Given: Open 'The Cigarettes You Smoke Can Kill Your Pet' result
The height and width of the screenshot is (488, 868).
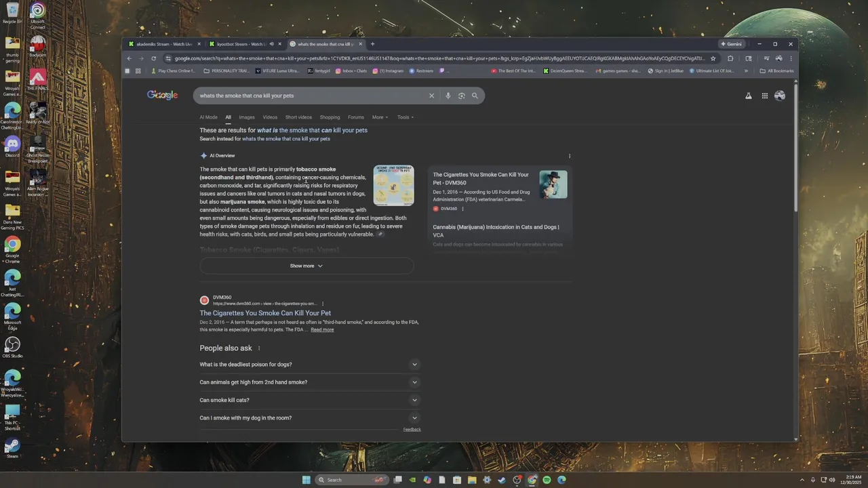Looking at the screenshot, I should [265, 313].
